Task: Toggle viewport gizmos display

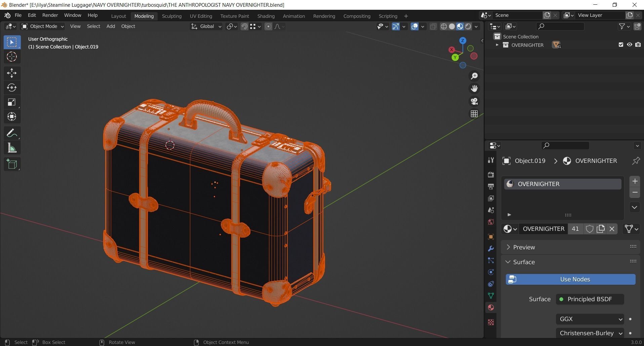Action: [396, 26]
